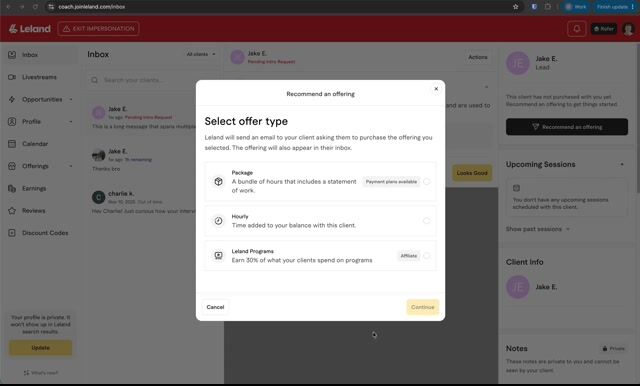Select the Hourly offer radio button
The width and height of the screenshot is (640, 386).
pyautogui.click(x=427, y=221)
